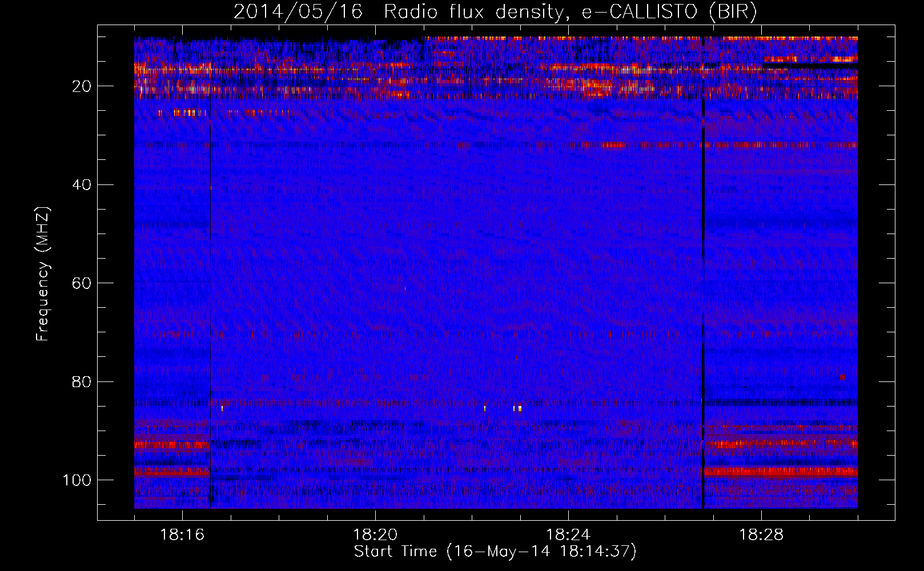The image size is (924, 571).
Task: Click the "100" frequency tick label
Action: (77, 480)
